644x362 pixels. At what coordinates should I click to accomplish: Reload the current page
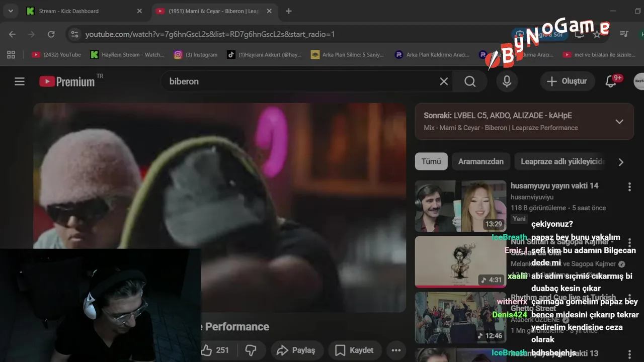(x=51, y=34)
